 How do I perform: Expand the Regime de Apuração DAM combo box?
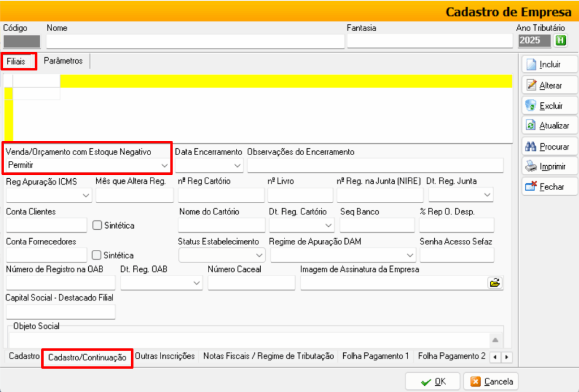click(410, 255)
